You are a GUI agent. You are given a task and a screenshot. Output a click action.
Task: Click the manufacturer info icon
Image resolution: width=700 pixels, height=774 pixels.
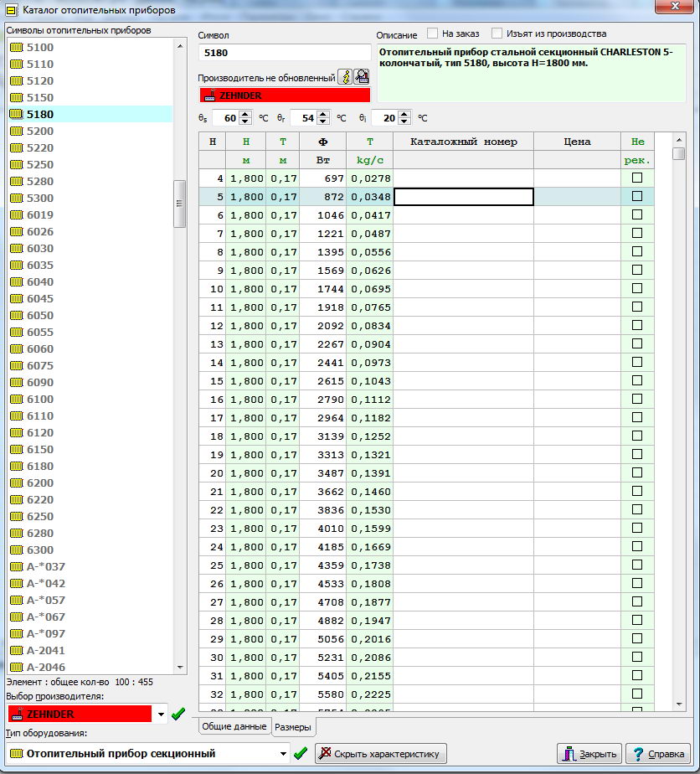click(x=344, y=77)
